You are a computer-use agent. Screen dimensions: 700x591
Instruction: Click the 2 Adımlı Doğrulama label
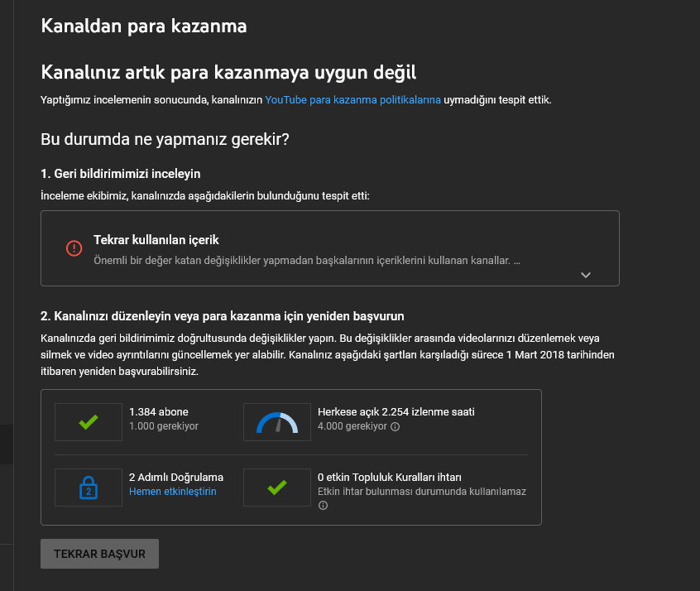click(x=176, y=477)
